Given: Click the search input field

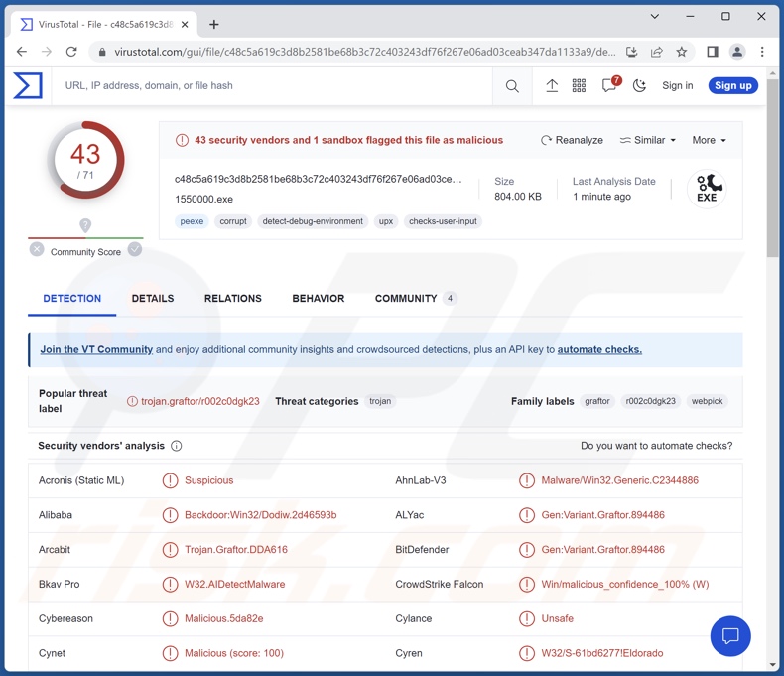Looking at the screenshot, I should coord(273,86).
